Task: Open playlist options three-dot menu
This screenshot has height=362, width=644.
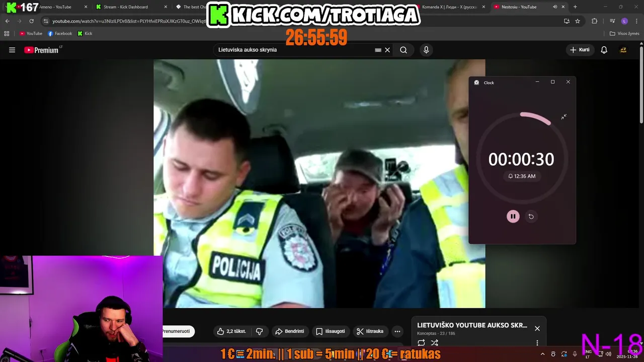Action: point(537,343)
